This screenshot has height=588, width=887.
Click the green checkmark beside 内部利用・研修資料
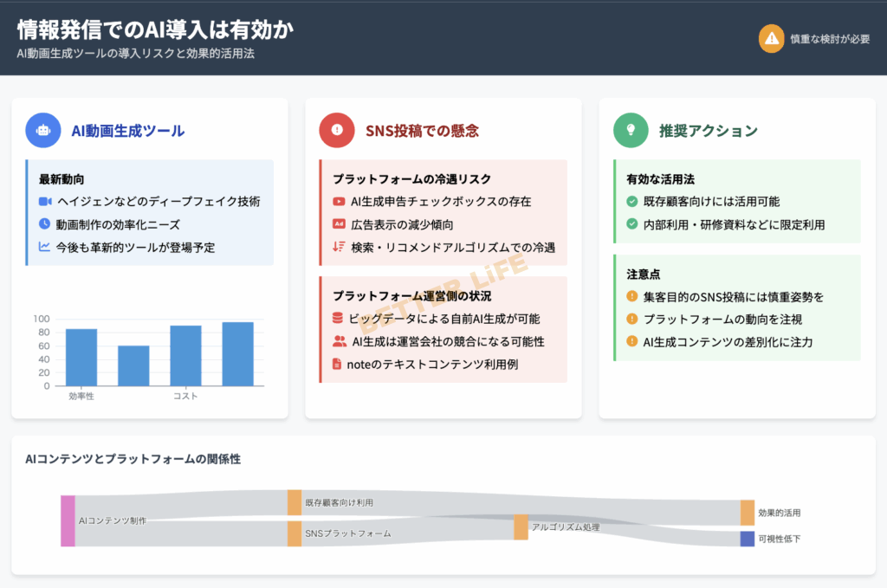[x=632, y=224]
